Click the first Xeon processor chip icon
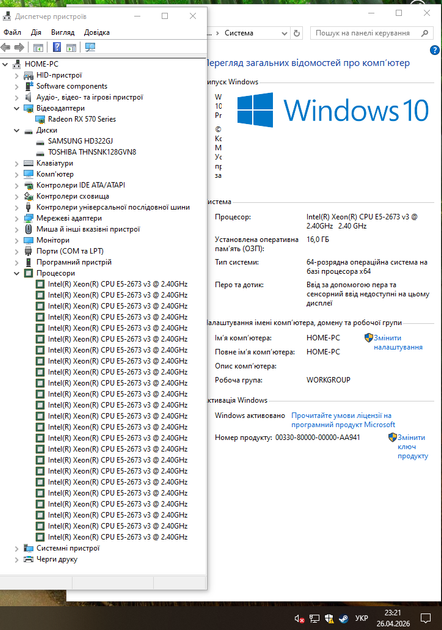The height and width of the screenshot is (630, 442). click(x=40, y=284)
